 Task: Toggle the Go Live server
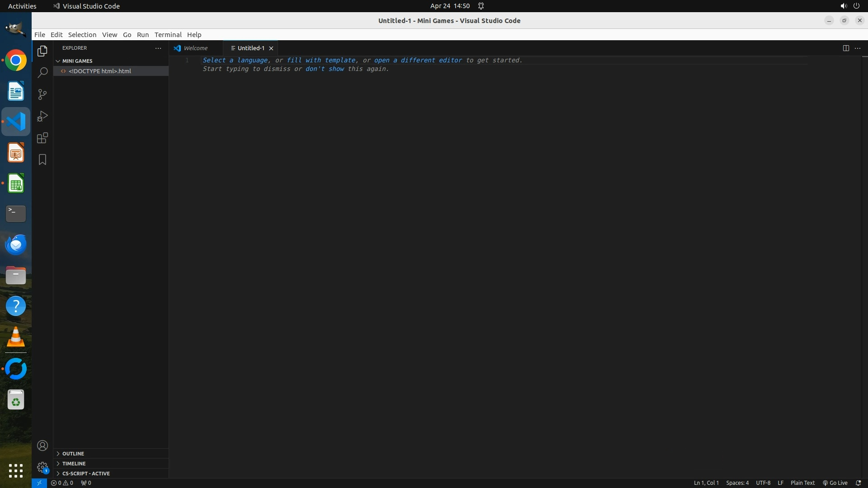tap(835, 483)
